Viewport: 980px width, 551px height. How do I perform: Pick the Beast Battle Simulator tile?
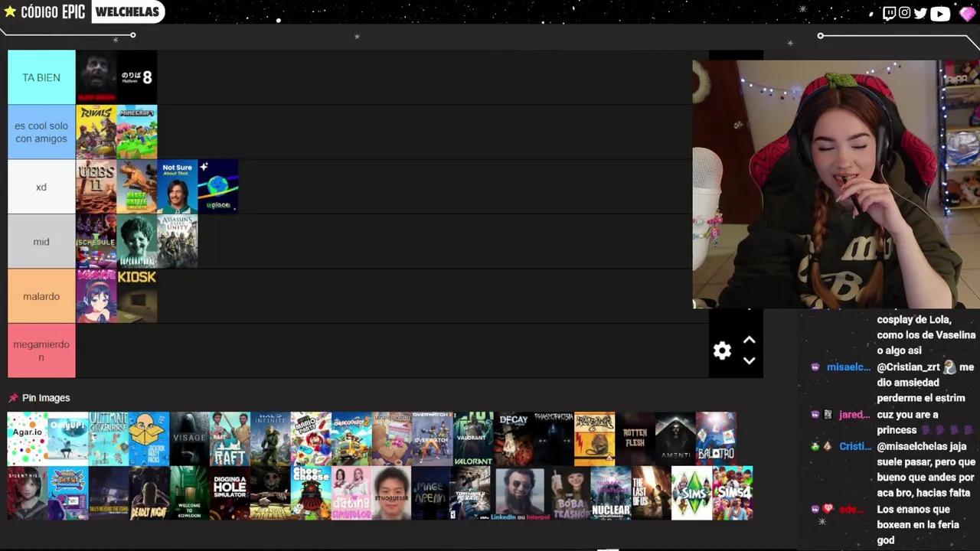137,187
